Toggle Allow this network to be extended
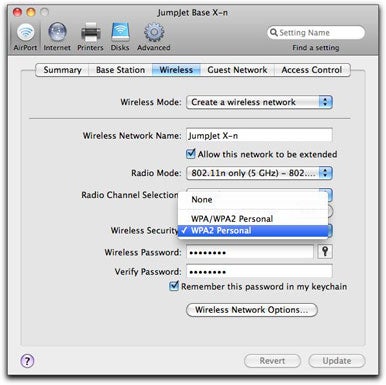Image resolution: width=386 pixels, height=385 pixels. (x=191, y=154)
